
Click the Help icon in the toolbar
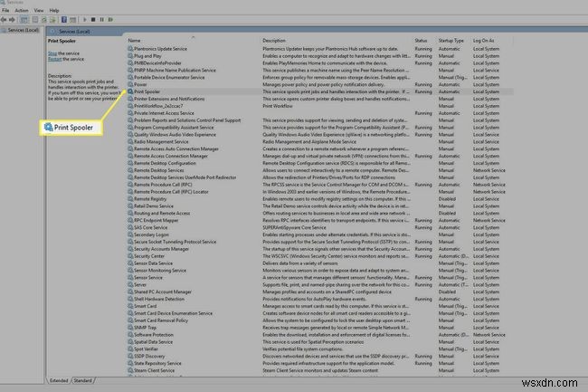click(66, 18)
